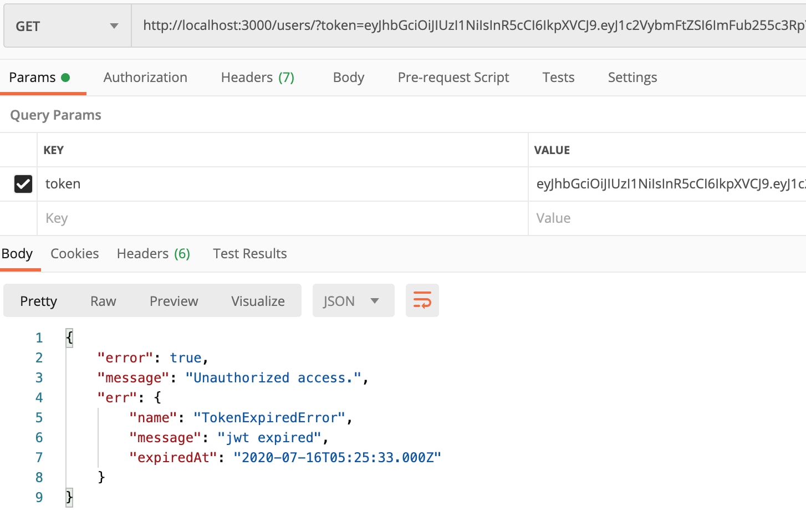Image resolution: width=806 pixels, height=532 pixels.
Task: Click the request URL field
Action: click(469, 25)
